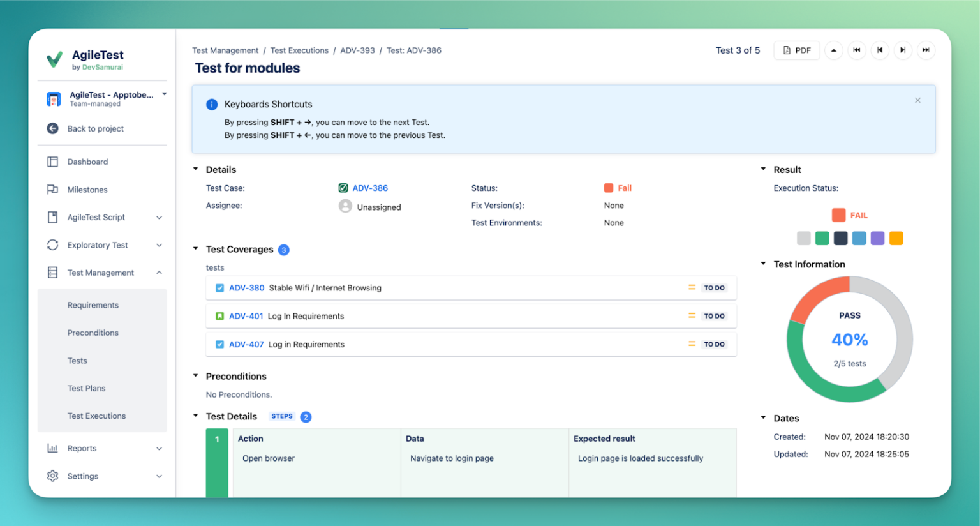Screen dimensions: 980x526
Task: Select the purple execution status swatch
Action: (878, 238)
